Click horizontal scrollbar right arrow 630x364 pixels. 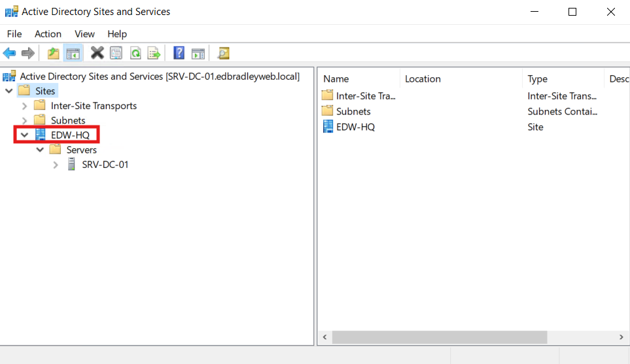(x=621, y=337)
